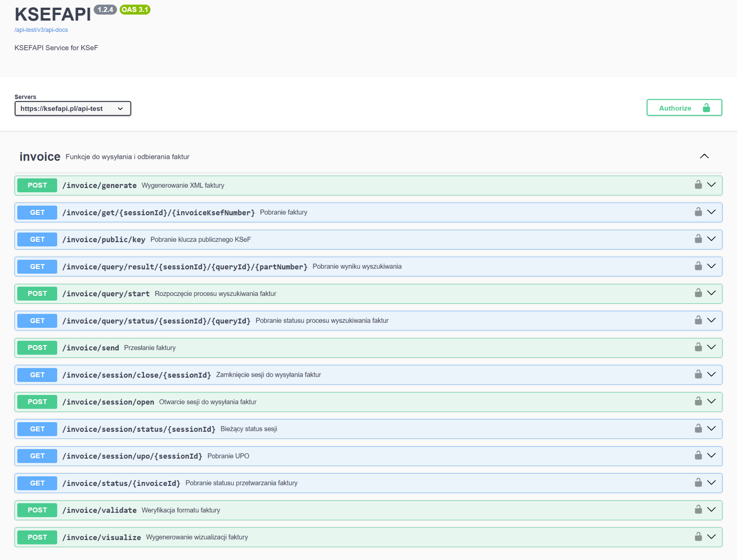The width and height of the screenshot is (737, 560).
Task: Open the Servers URL dropdown
Action: (73, 109)
